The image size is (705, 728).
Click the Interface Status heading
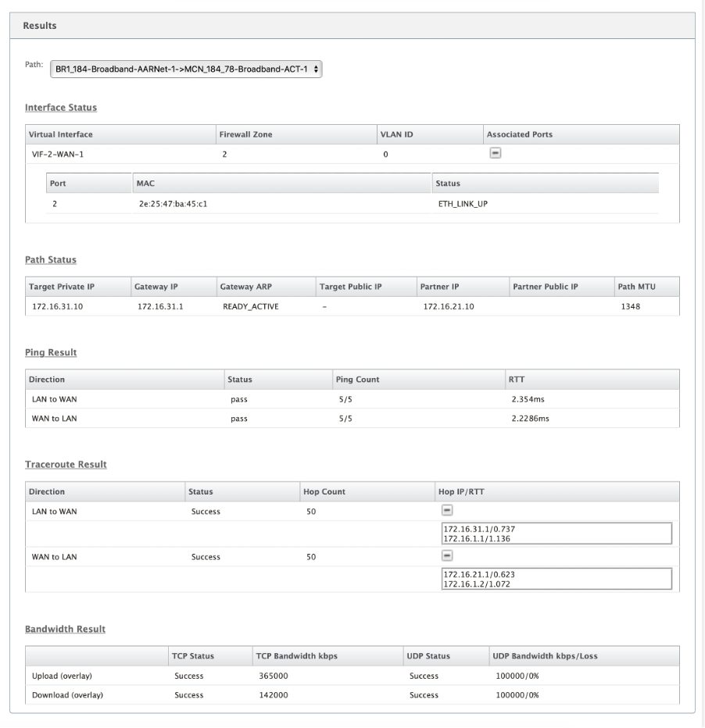click(61, 107)
